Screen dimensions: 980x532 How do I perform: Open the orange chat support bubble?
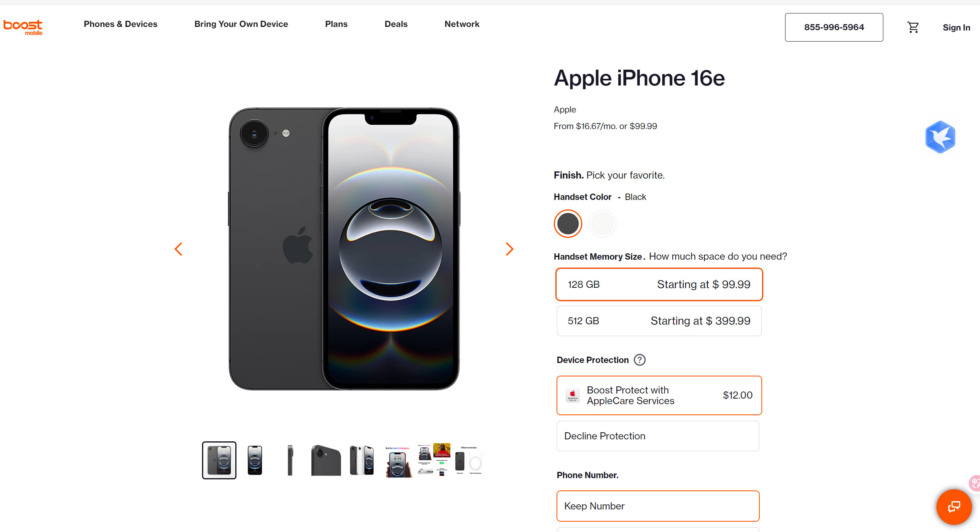(954, 507)
